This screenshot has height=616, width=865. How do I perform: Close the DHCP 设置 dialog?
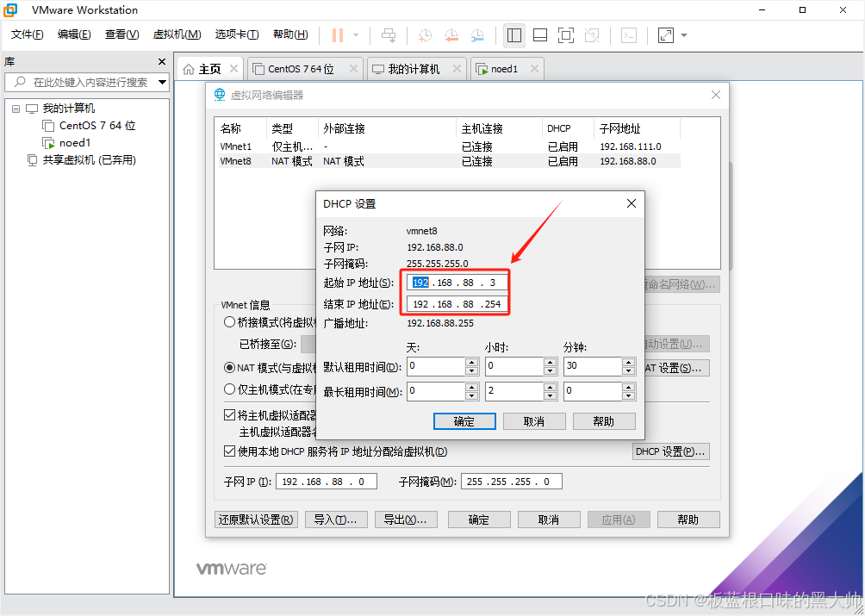point(632,203)
